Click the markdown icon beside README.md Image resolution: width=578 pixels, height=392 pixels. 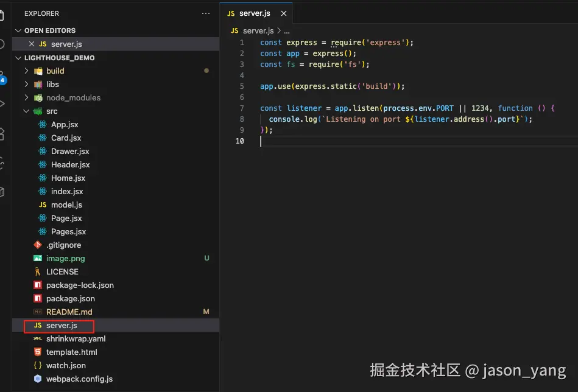38,312
